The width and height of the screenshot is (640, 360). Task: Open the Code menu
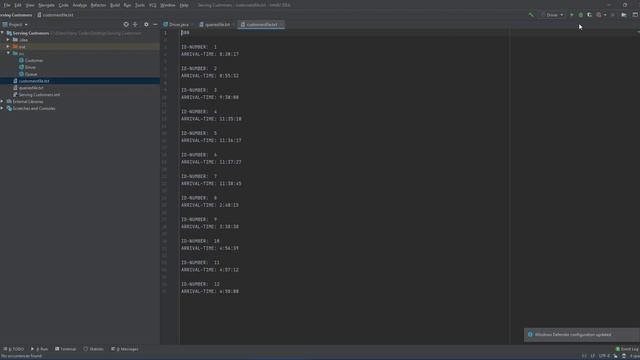pos(64,5)
